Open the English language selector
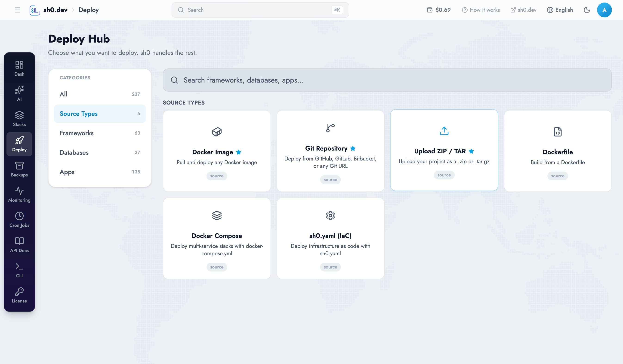 [x=560, y=10]
